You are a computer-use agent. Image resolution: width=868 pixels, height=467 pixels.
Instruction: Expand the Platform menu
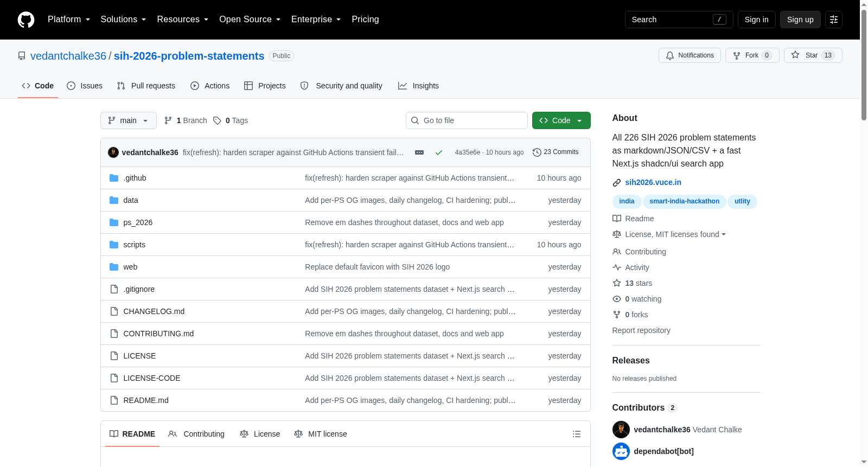pyautogui.click(x=69, y=20)
